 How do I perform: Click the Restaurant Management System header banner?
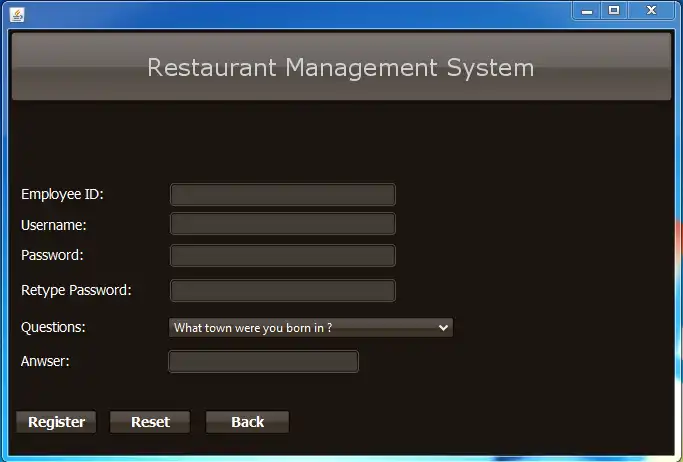[341, 67]
